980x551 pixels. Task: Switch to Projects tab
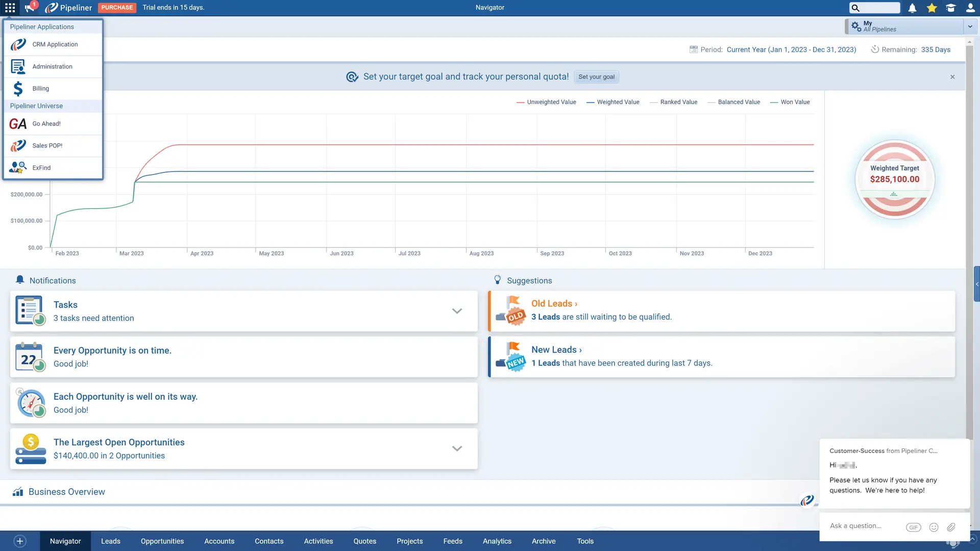(410, 541)
